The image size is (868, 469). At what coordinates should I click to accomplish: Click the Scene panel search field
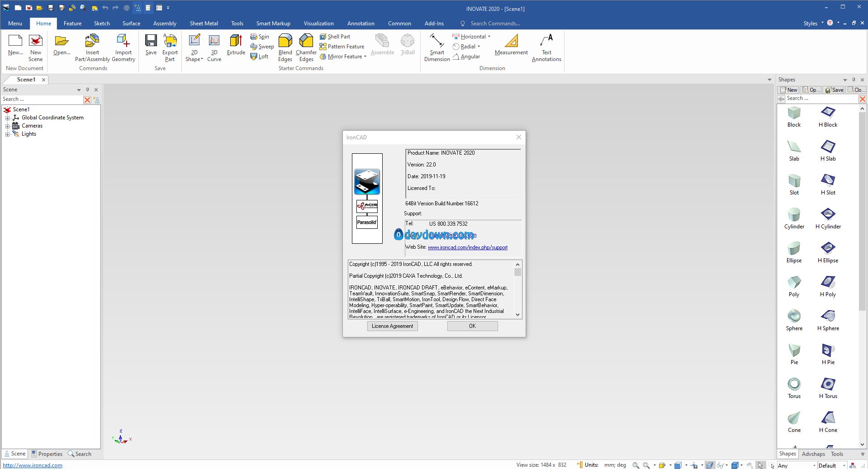point(42,99)
